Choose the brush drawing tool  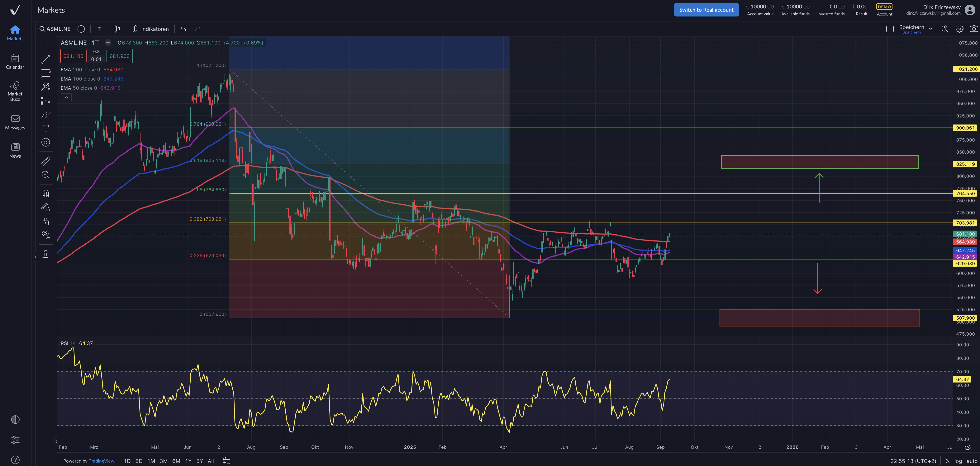tap(46, 115)
